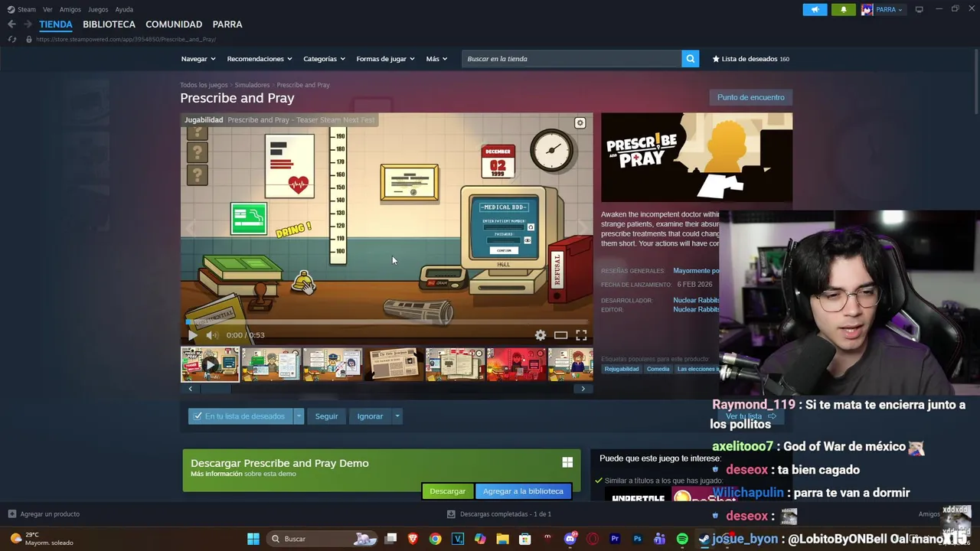The image size is (980, 551).
Task: Open the Comedia tag
Action: click(658, 369)
